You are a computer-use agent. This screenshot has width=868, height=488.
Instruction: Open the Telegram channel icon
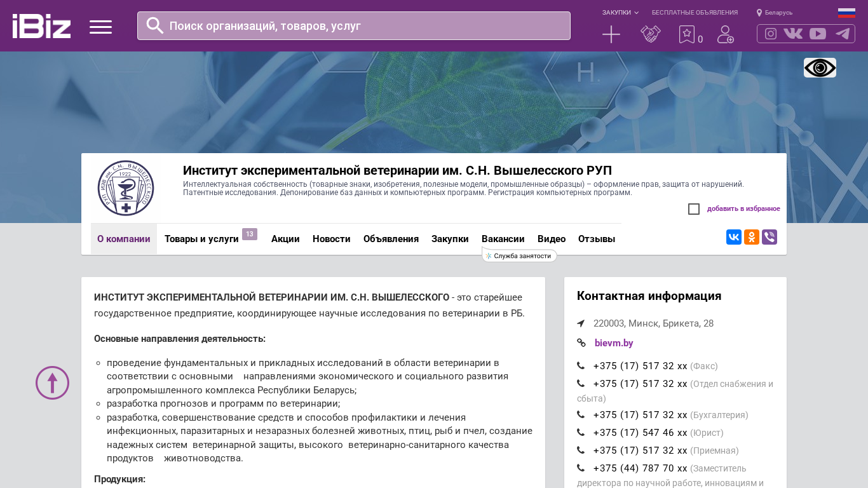(x=843, y=34)
